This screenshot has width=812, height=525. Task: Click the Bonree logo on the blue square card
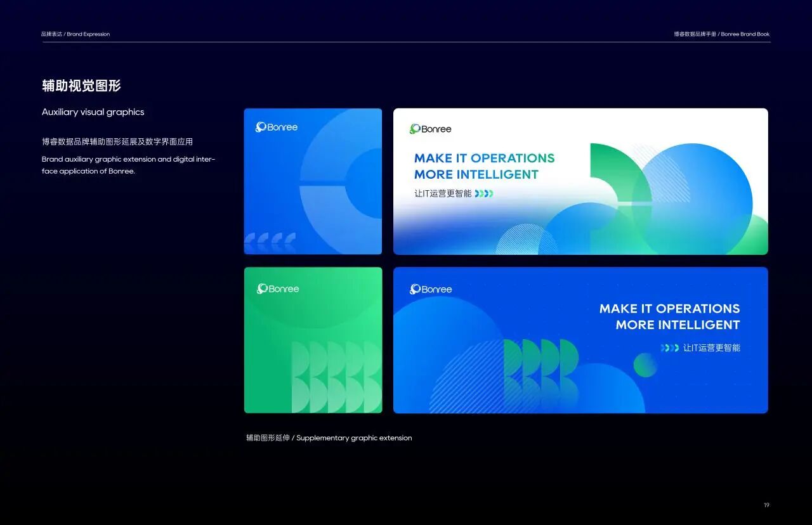pyautogui.click(x=277, y=127)
